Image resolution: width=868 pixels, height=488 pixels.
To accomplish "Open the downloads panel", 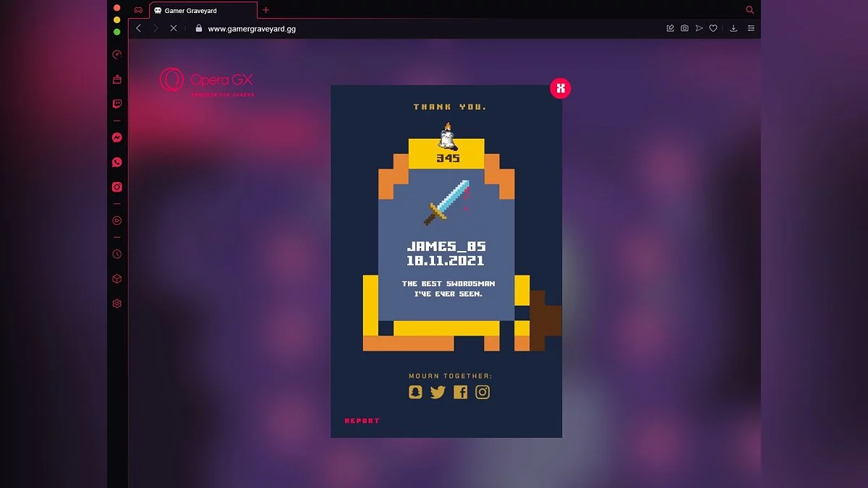I will [733, 28].
